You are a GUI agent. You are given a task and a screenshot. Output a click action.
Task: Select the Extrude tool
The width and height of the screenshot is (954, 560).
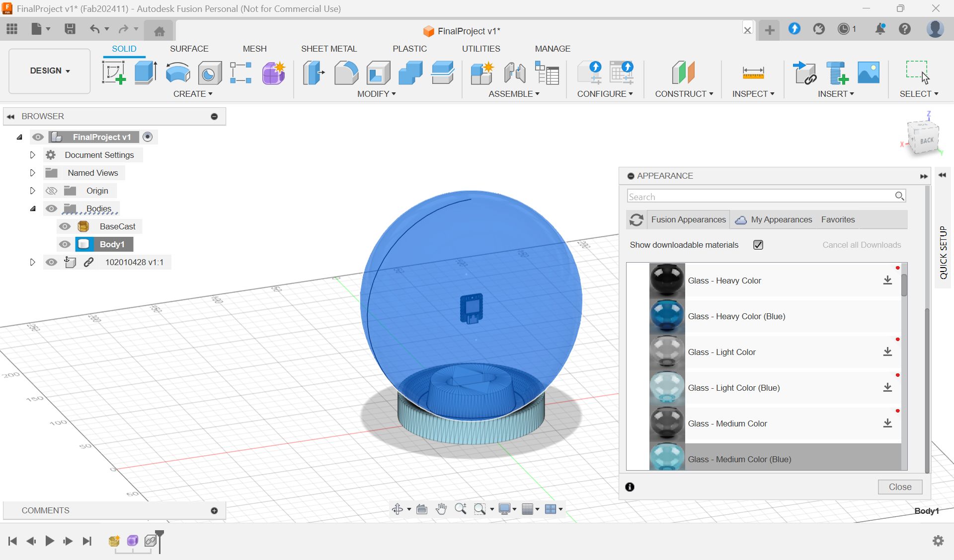point(146,72)
